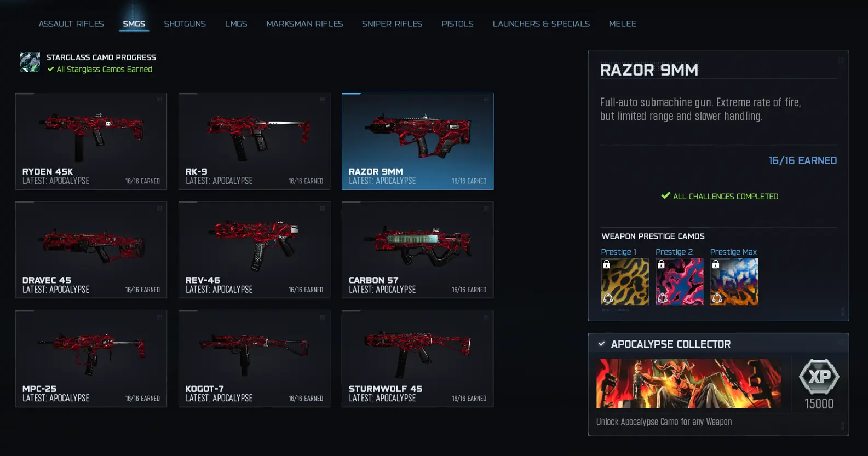The width and height of the screenshot is (868, 456).
Task: Select the Prestige 1 leopard camo swatch
Action: (x=625, y=282)
